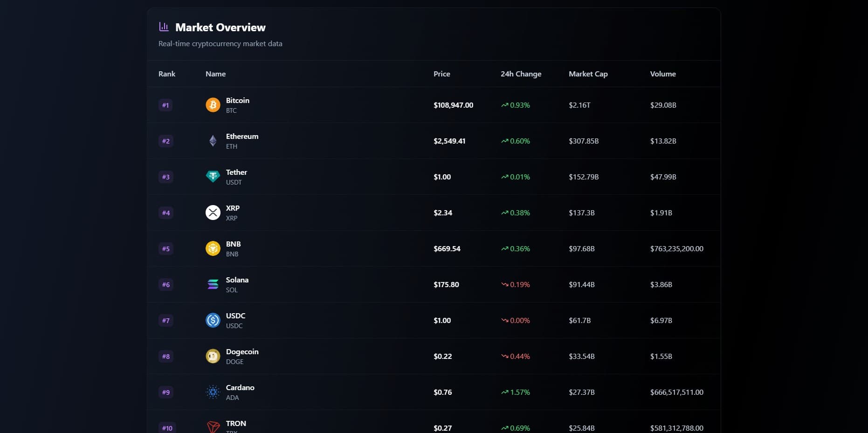This screenshot has width=868, height=433.
Task: Select the #1 rank badge
Action: (165, 105)
